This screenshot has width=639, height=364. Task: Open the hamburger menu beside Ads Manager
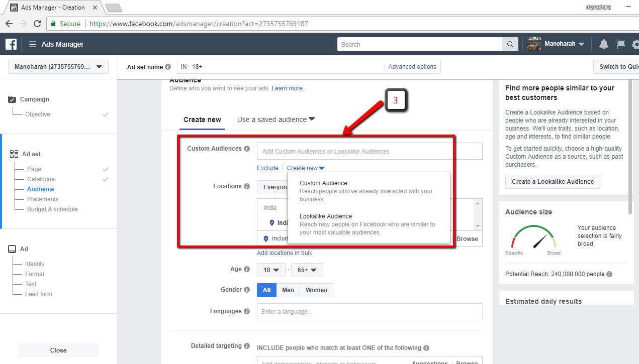click(x=33, y=44)
